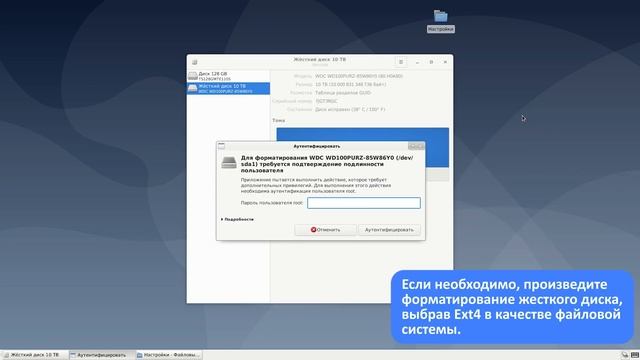Click the root password input field
The image size is (640, 360).
[x=364, y=203]
